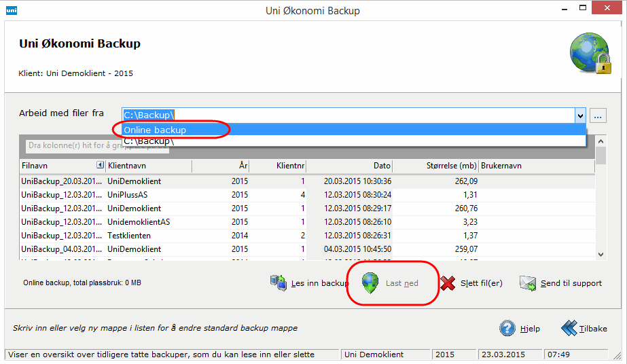Click the globe with padlock logo
Screen dimensions: 627x364
(x=588, y=52)
